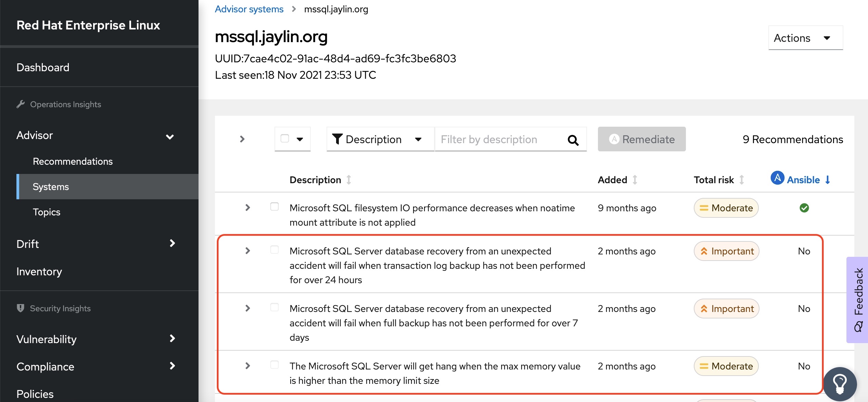Toggle the bulk select checkbox in toolbar
The width and height of the screenshot is (868, 402).
pos(285,139)
